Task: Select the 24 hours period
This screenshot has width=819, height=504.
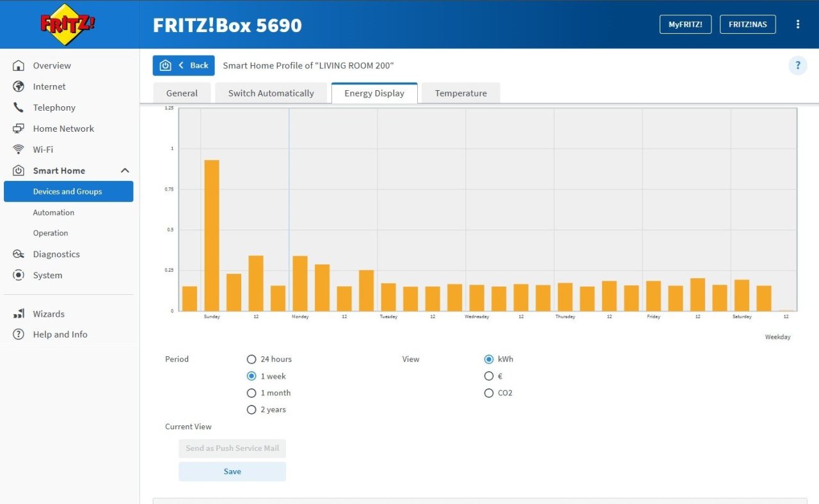Action: (251, 359)
